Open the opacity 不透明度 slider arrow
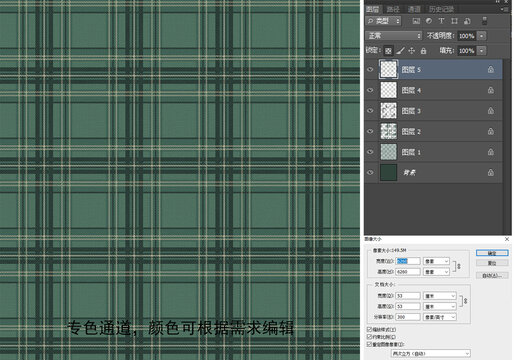This screenshot has height=360, width=515. point(482,36)
